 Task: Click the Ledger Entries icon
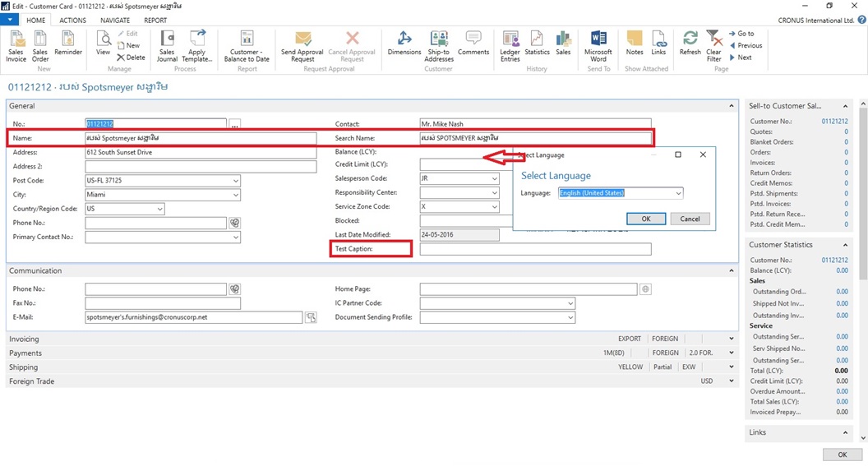point(510,45)
